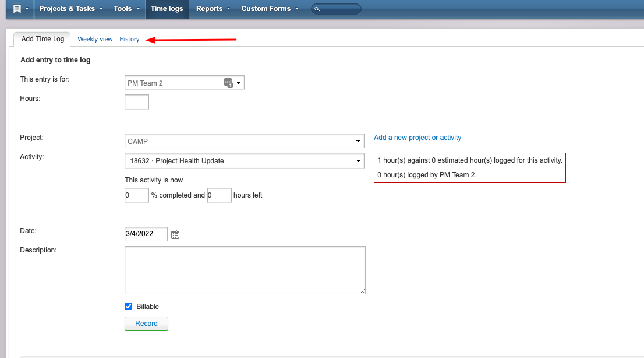This screenshot has height=358, width=644.
Task: Focus the Hours input field
Action: [137, 102]
